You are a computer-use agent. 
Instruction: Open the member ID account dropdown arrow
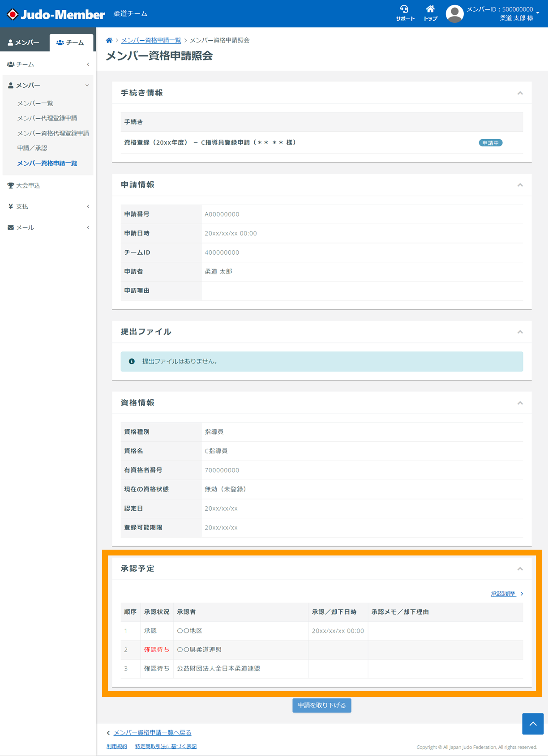[x=538, y=13]
